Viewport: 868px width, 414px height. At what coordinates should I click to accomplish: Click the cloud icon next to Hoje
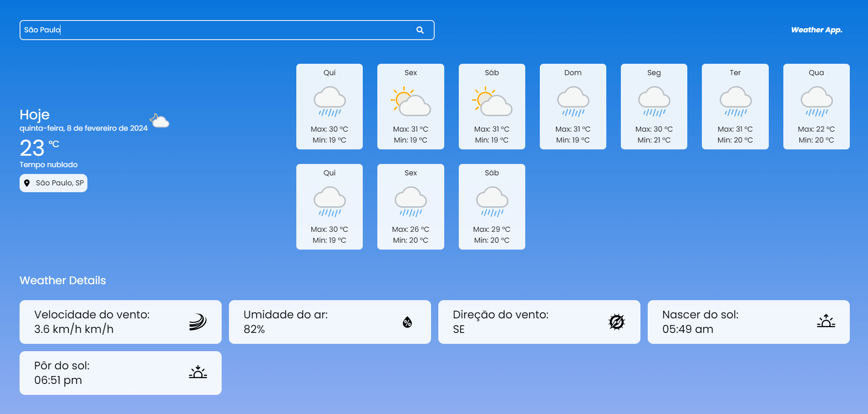tap(159, 120)
